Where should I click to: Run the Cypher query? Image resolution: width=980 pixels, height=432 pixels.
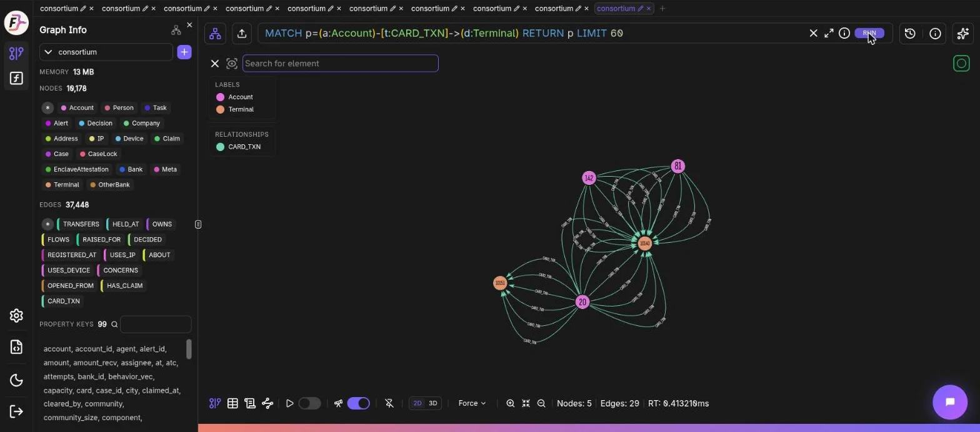[x=869, y=33]
